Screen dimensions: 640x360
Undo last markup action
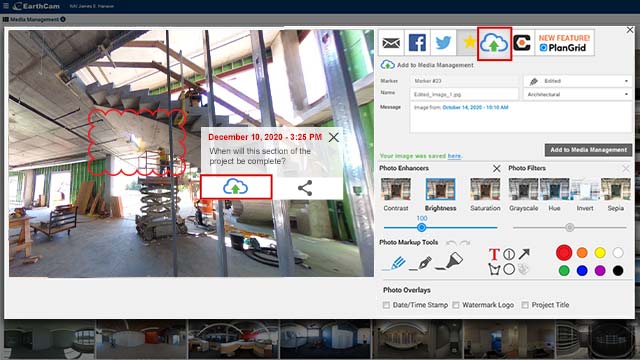coord(451,243)
